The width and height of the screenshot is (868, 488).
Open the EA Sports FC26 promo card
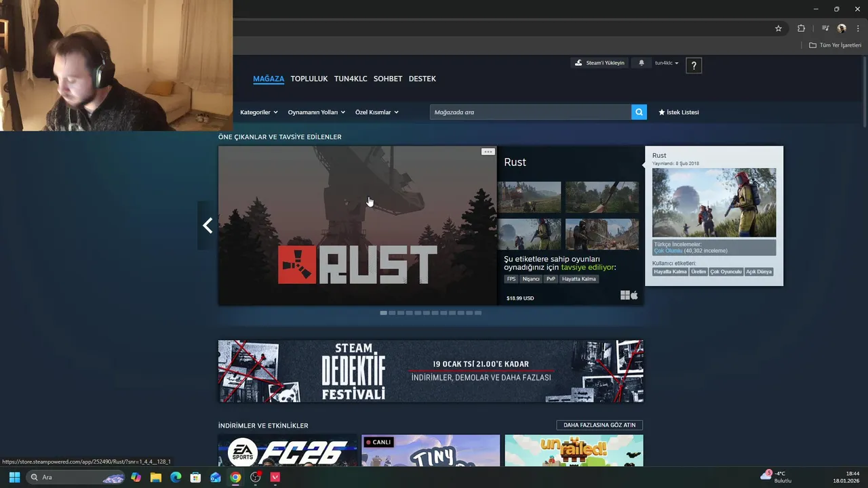288,451
